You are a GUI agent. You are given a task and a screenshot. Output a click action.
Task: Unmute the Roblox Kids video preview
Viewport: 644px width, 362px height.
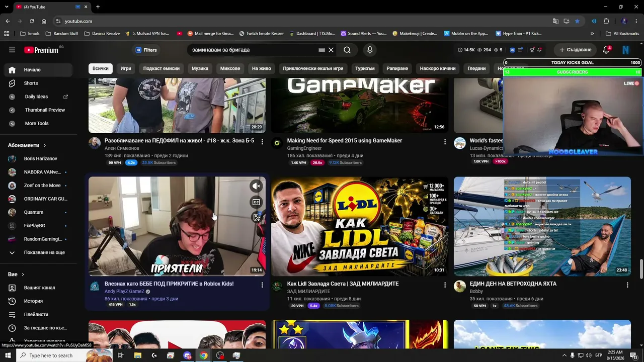257,186
